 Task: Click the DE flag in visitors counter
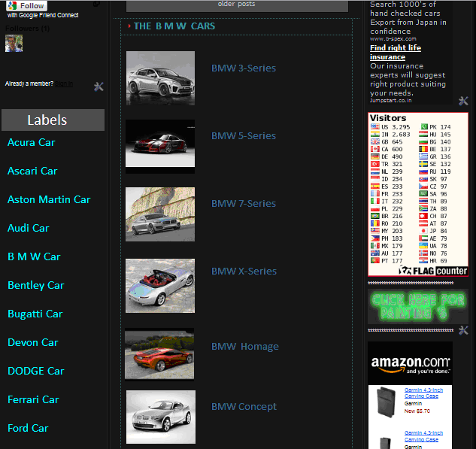pyautogui.click(x=375, y=156)
